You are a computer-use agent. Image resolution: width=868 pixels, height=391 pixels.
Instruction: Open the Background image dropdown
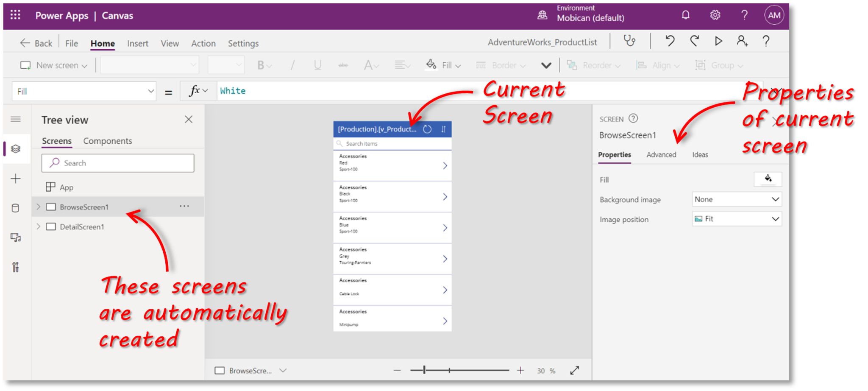(x=736, y=199)
